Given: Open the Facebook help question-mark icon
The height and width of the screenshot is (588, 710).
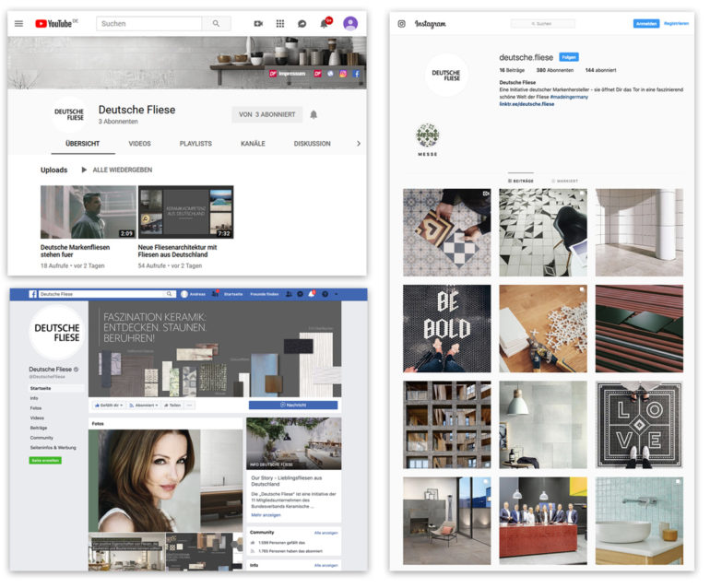Looking at the screenshot, I should [325, 294].
